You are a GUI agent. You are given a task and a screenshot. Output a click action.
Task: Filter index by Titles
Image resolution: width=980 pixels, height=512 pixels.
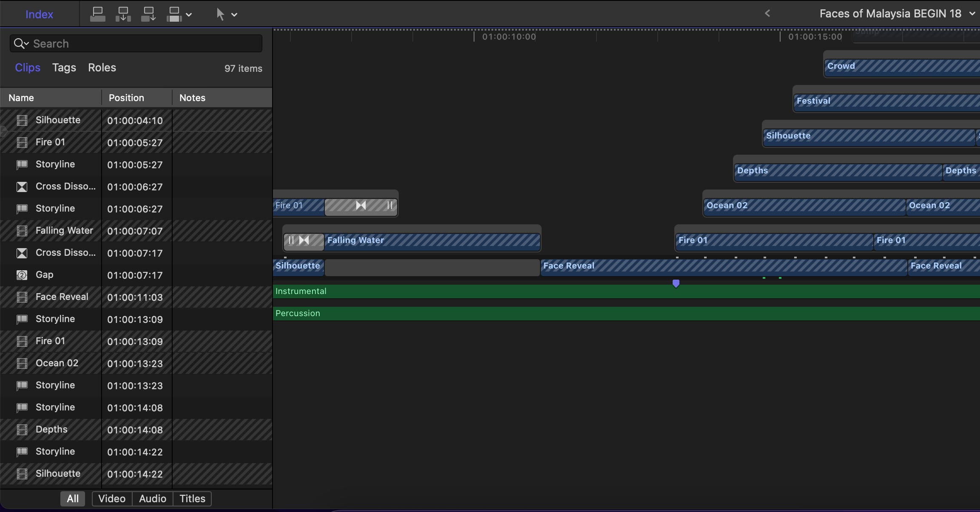192,498
